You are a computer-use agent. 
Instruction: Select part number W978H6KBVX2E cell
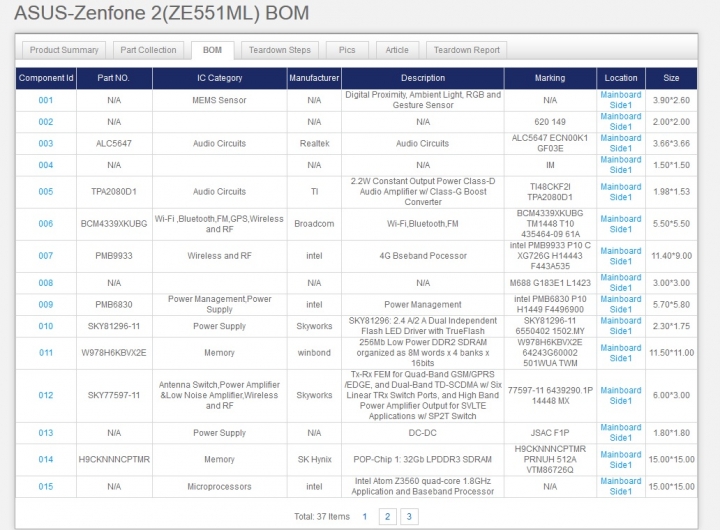(x=114, y=353)
